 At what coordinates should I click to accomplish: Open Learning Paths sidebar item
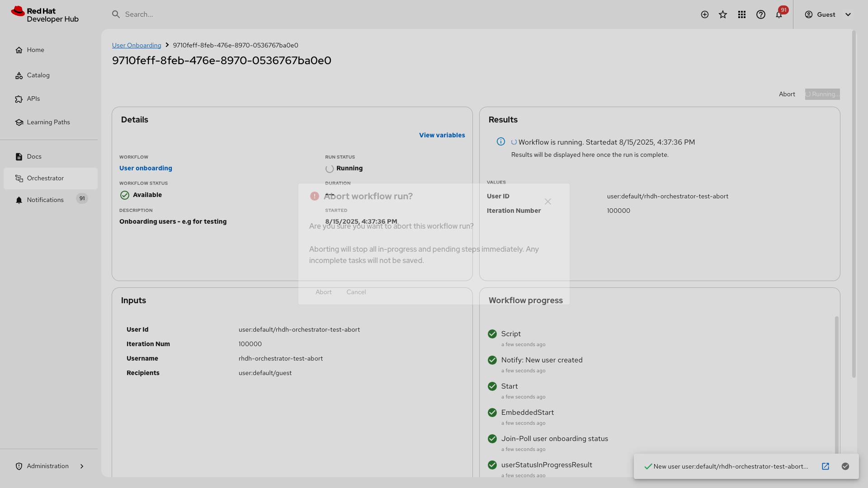[48, 122]
